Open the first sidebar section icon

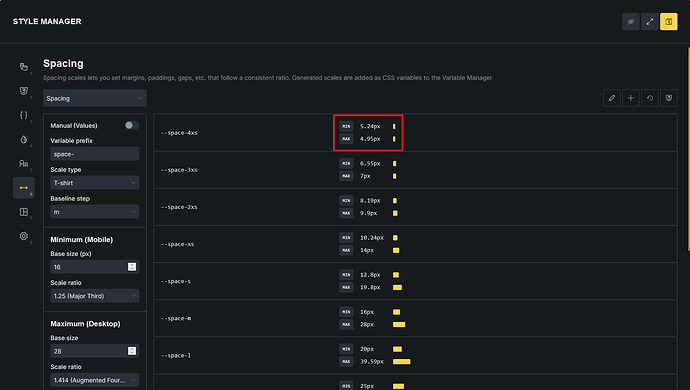[24, 67]
